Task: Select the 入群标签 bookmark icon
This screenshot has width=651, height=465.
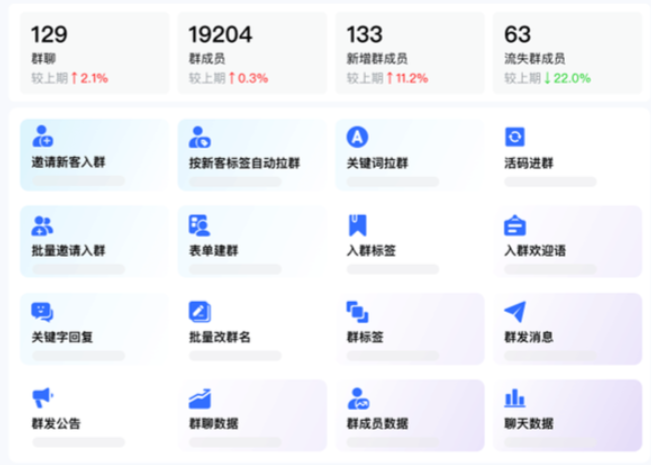Action: 357,225
